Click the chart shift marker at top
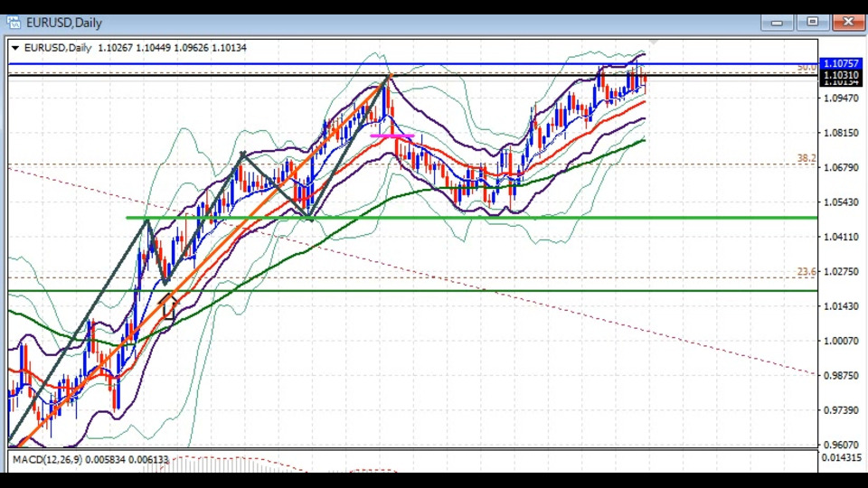Image resolution: width=868 pixels, height=488 pixels. click(654, 42)
